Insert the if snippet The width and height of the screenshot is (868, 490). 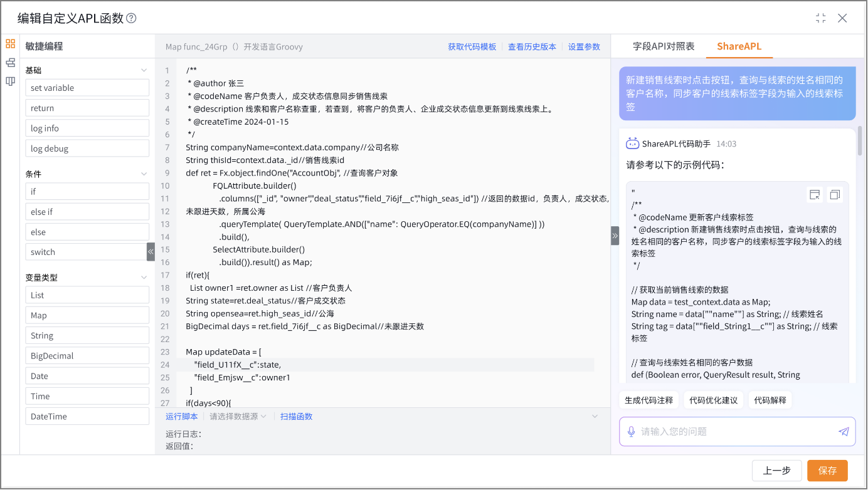pyautogui.click(x=87, y=191)
